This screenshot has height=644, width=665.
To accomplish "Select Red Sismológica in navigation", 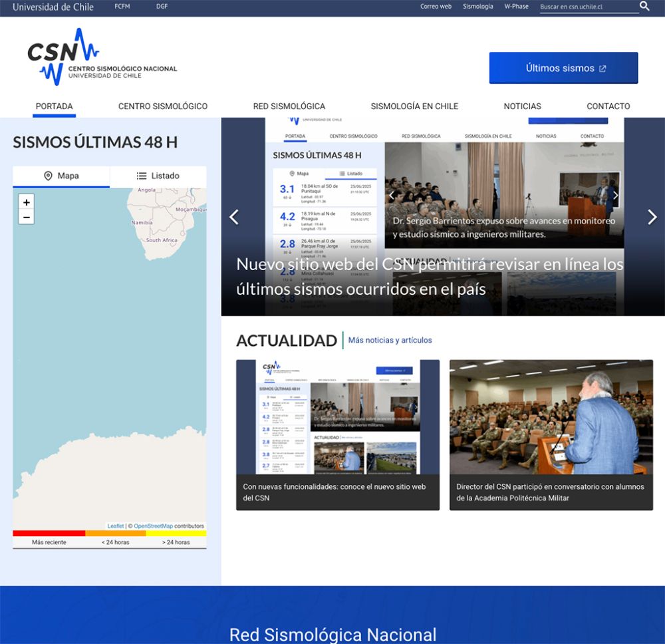I will click(x=289, y=106).
